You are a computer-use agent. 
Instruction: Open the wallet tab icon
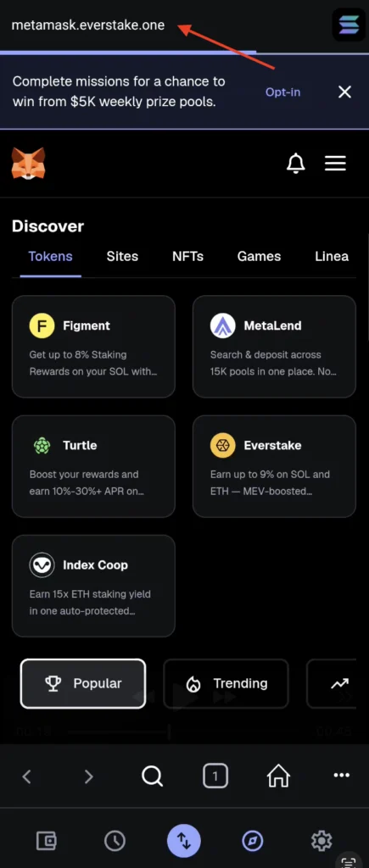pos(47,841)
